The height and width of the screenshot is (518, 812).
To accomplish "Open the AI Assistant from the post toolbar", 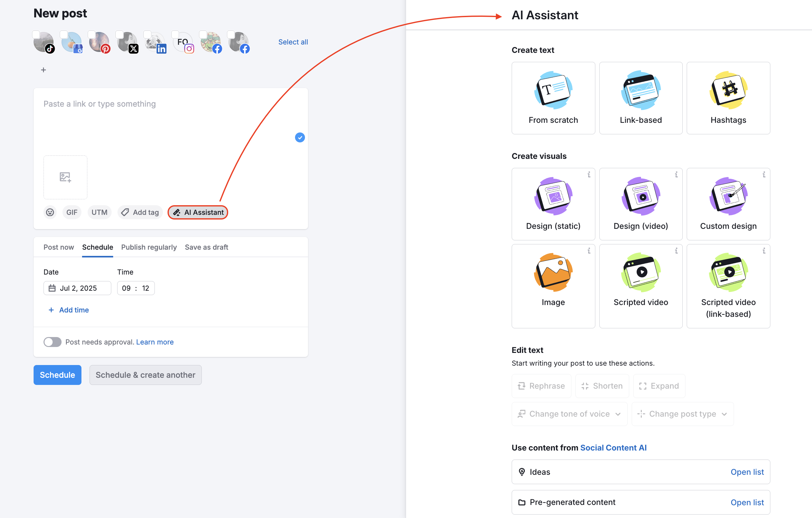I will pos(198,212).
